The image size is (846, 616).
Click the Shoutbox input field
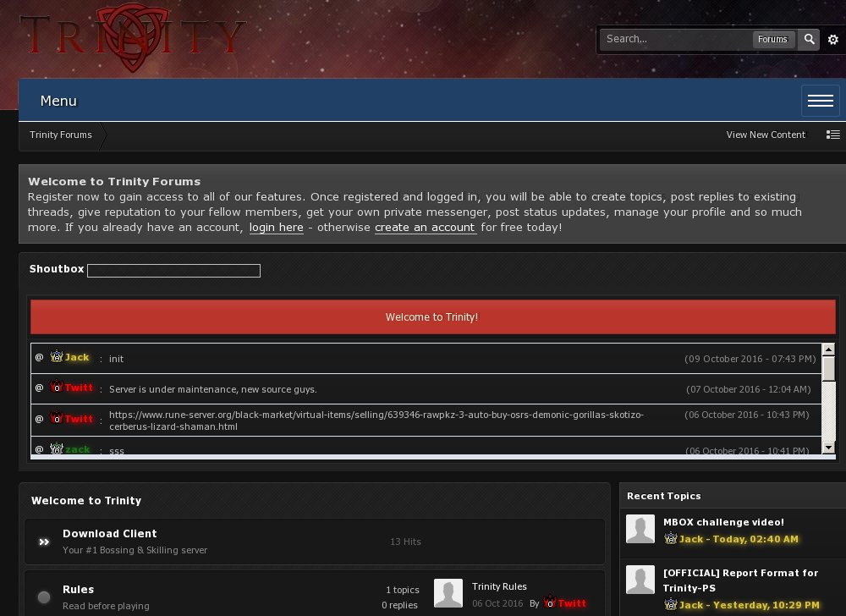pos(173,271)
